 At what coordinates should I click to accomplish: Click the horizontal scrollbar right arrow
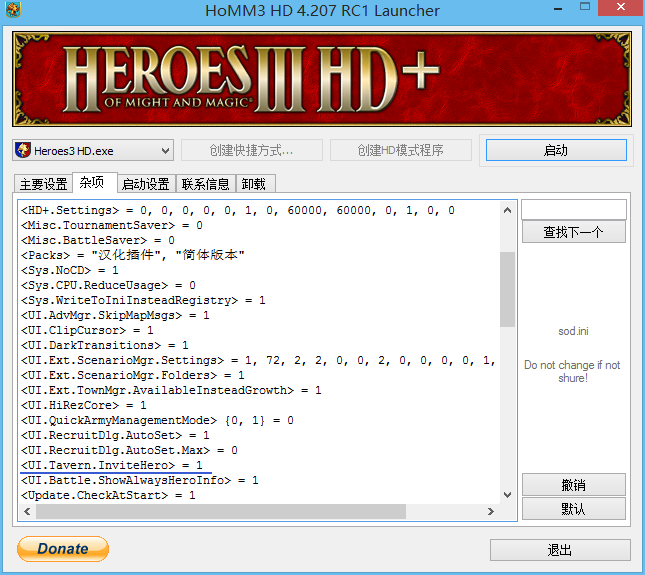[490, 512]
